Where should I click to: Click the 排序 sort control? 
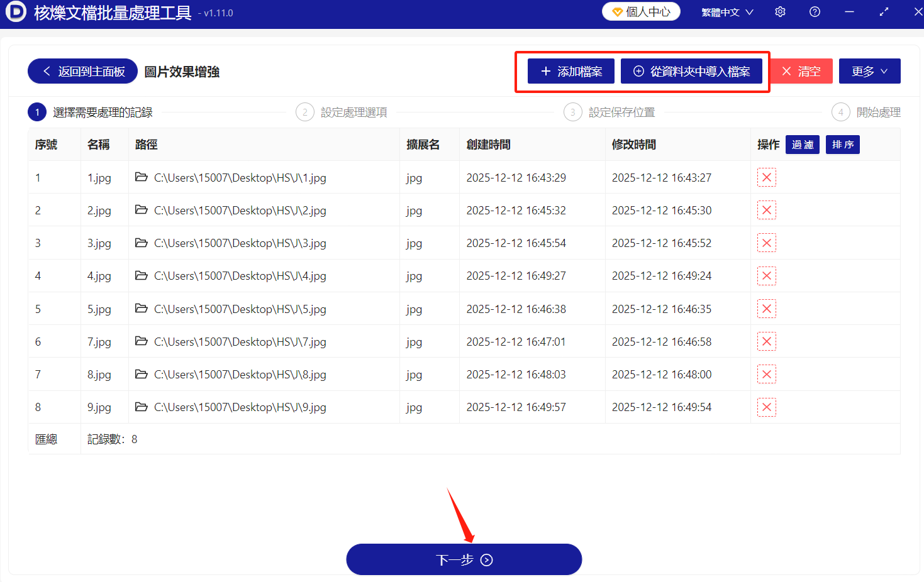[842, 145]
